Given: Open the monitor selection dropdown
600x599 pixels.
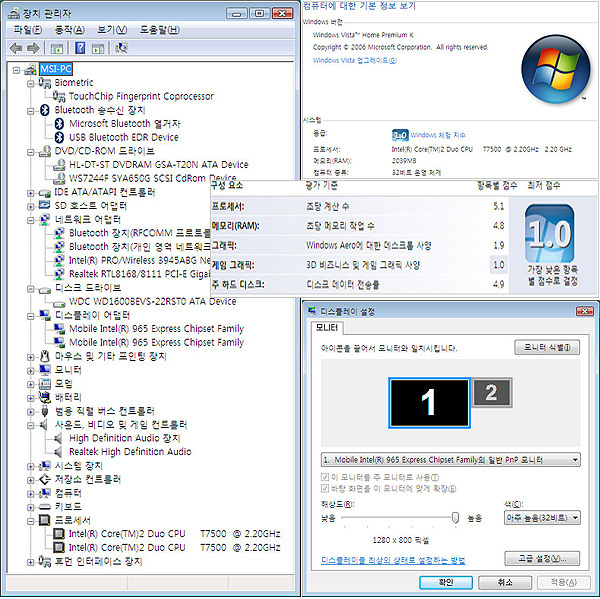Looking at the screenshot, I should coord(450,460).
